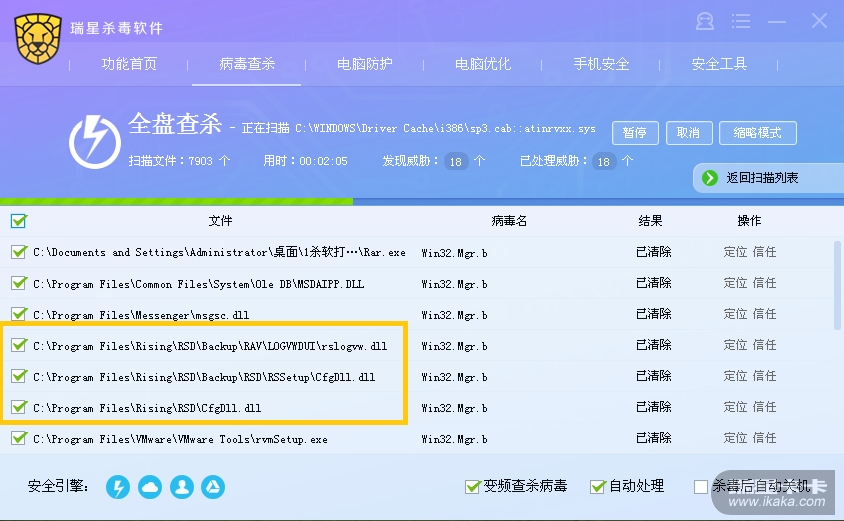Click Win32.Mgr.b in the MSDAIPP.DLL row
The height and width of the screenshot is (521, 844).
454,284
